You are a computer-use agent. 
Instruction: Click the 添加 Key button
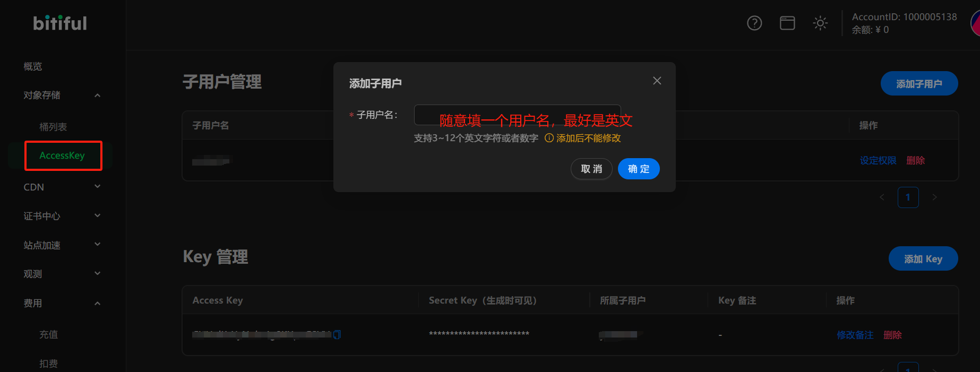923,259
